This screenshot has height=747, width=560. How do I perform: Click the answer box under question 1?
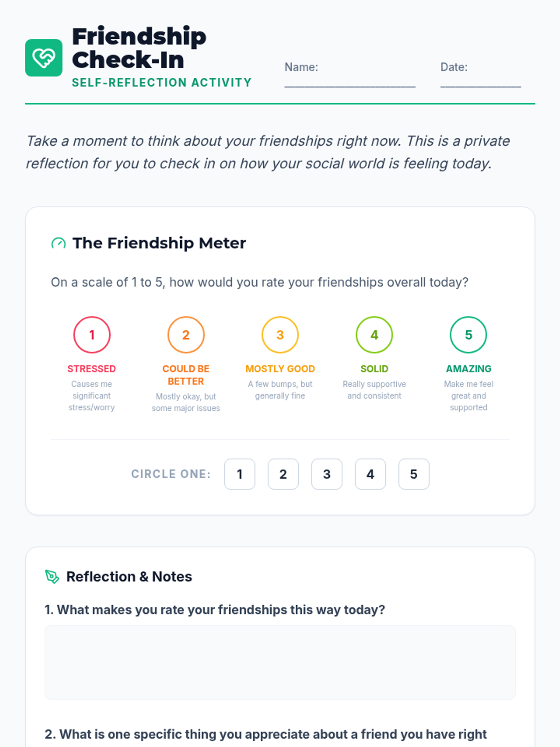280,662
